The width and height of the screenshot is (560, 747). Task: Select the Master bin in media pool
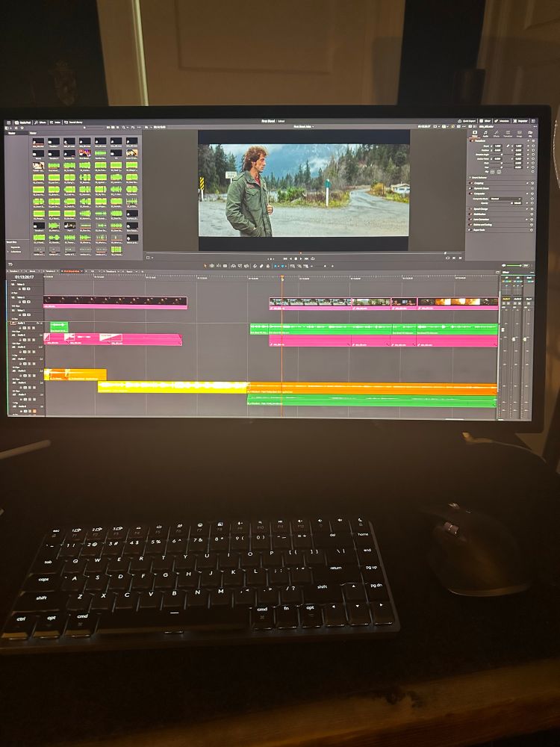pyautogui.click(x=11, y=133)
